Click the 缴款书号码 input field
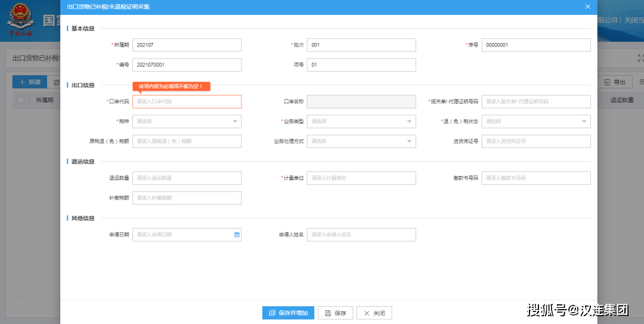Image resolution: width=644 pixels, height=324 pixels. point(536,178)
